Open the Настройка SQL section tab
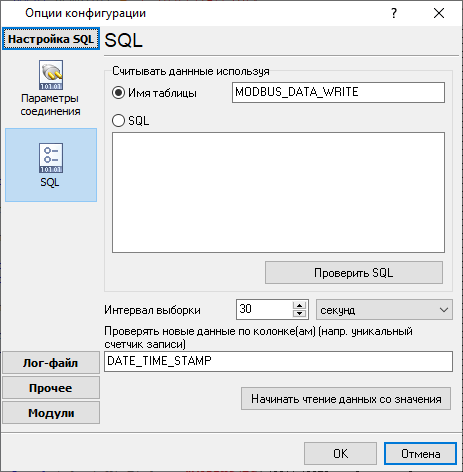 pos(51,39)
